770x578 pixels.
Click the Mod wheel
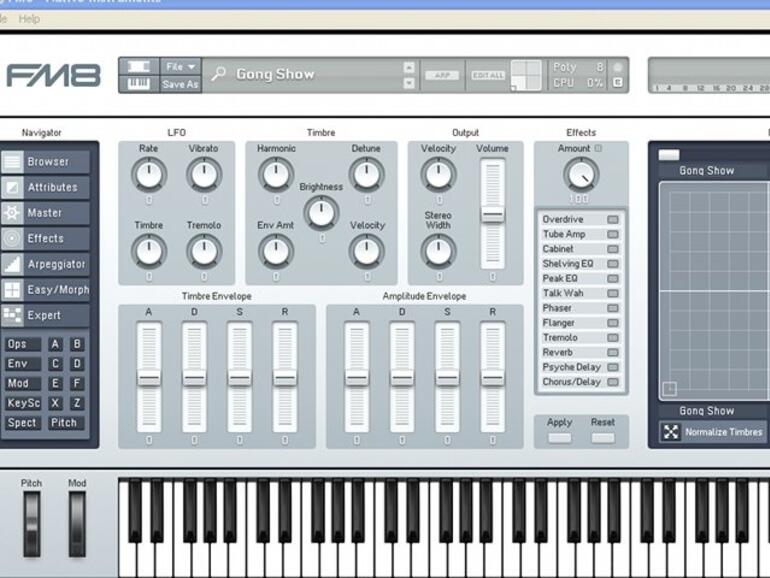tap(77, 524)
